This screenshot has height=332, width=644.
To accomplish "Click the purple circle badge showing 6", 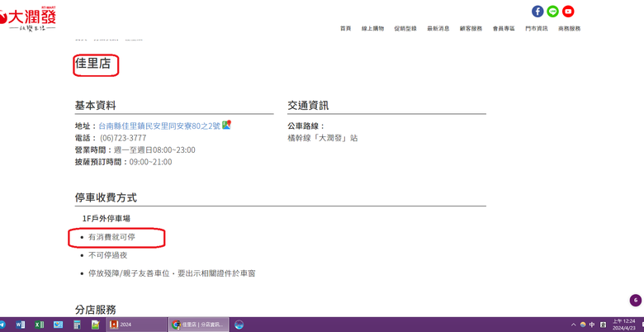I will point(636,301).
